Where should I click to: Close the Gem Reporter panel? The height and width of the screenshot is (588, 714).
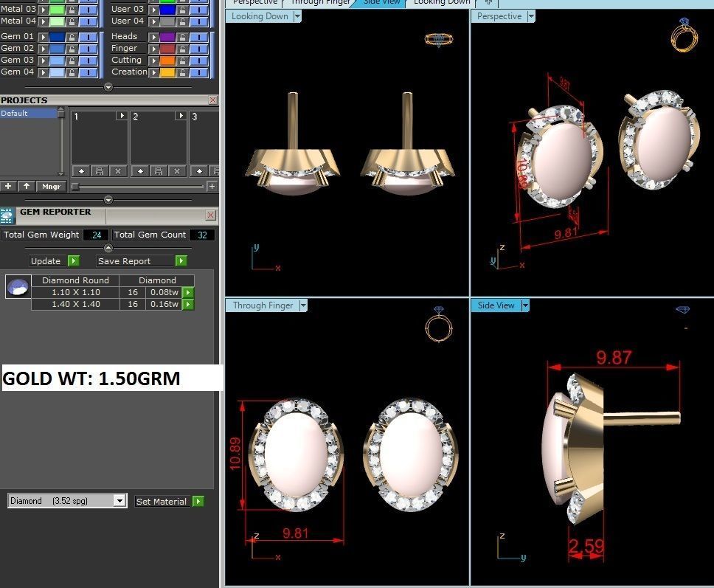211,215
